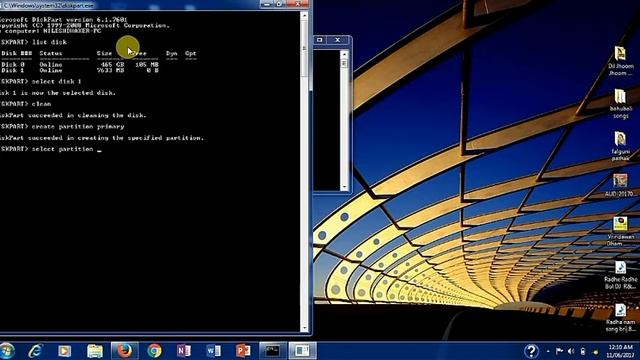This screenshot has width=640, height=360.
Task: Launch Internet Explorer from the taskbar
Action: tap(36, 351)
